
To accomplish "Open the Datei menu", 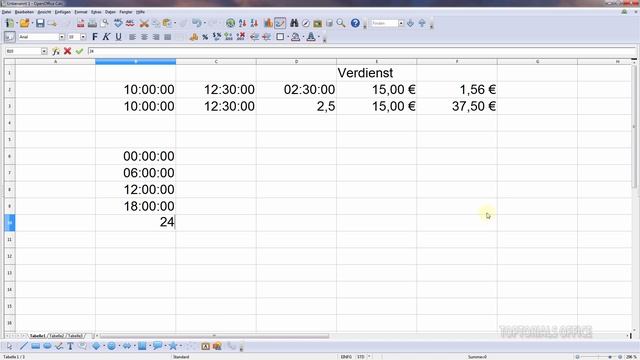I will [x=7, y=12].
